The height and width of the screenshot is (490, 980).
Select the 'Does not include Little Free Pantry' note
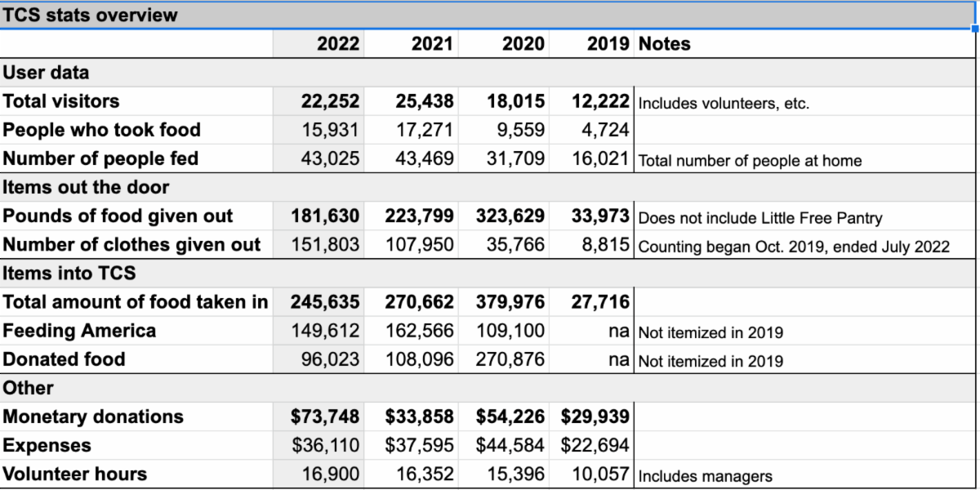[759, 218]
